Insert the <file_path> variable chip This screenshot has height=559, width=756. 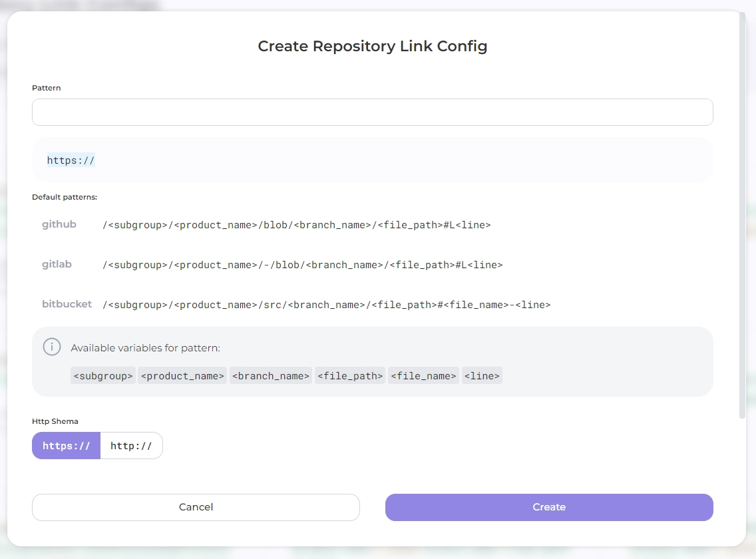350,376
